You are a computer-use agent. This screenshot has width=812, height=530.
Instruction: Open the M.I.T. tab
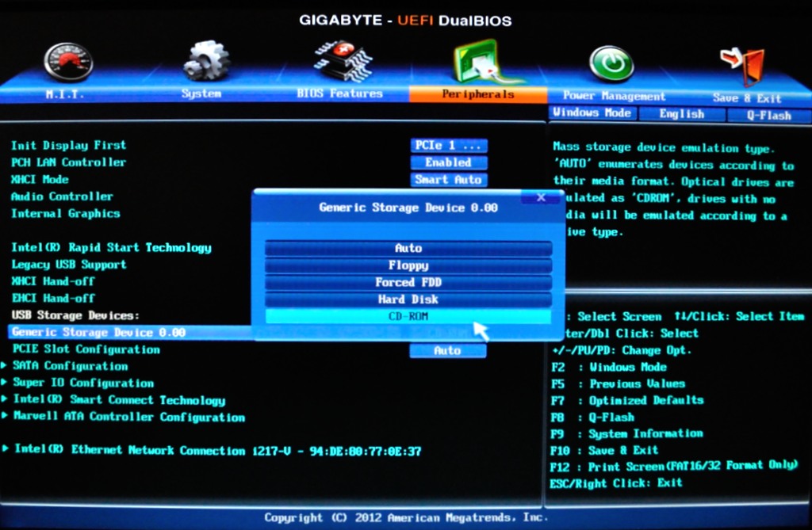(65, 93)
